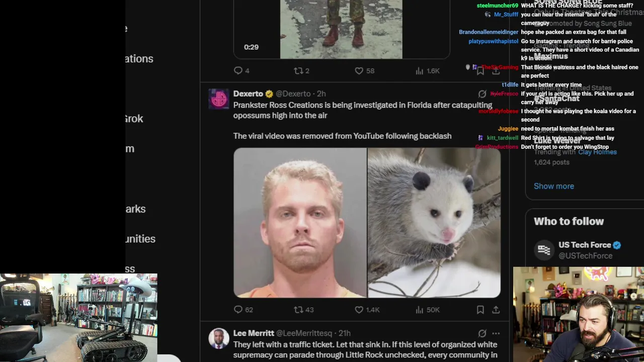
Task: Open the opossum photo in Dexerto post
Action: click(434, 223)
